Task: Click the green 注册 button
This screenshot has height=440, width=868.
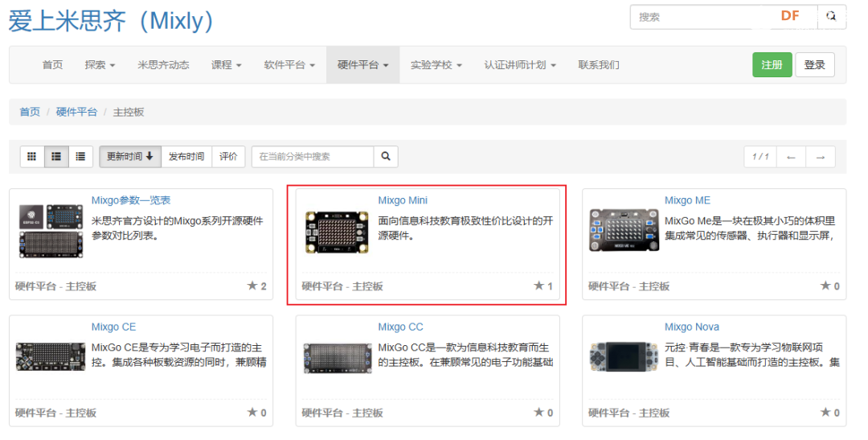Action: point(772,65)
